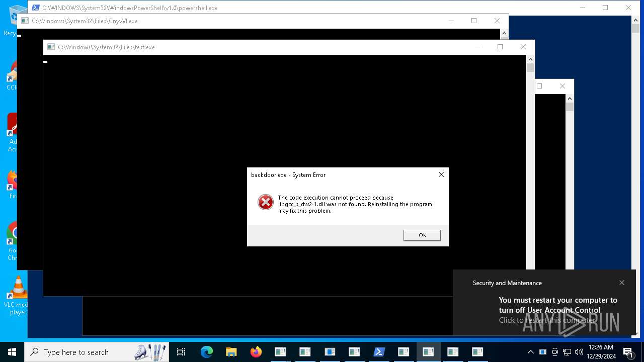Click the test.exe window title path text
The height and width of the screenshot is (362, 644).
click(x=106, y=47)
